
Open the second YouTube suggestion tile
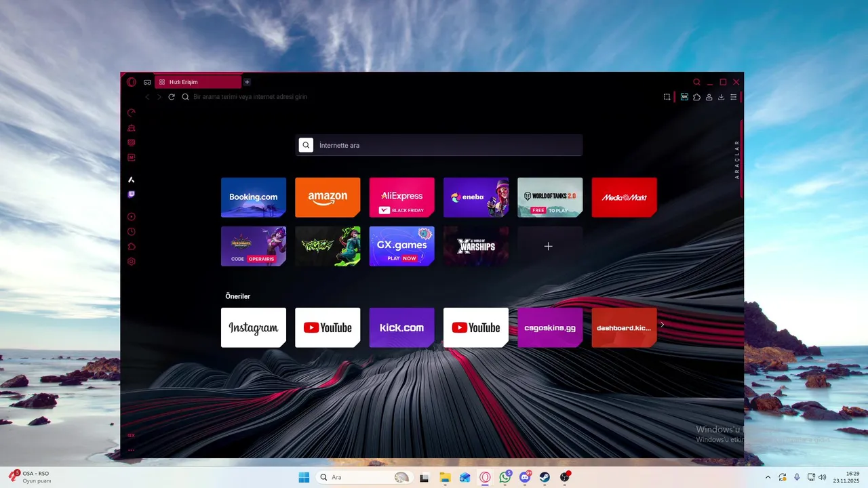coord(476,327)
